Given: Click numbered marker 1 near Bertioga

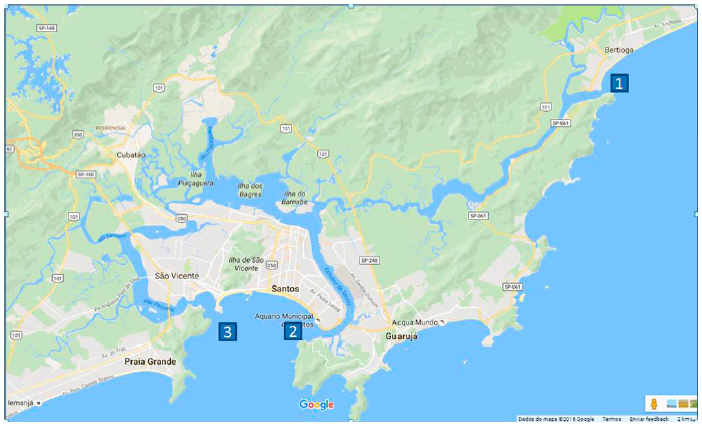Looking at the screenshot, I should coord(619,83).
